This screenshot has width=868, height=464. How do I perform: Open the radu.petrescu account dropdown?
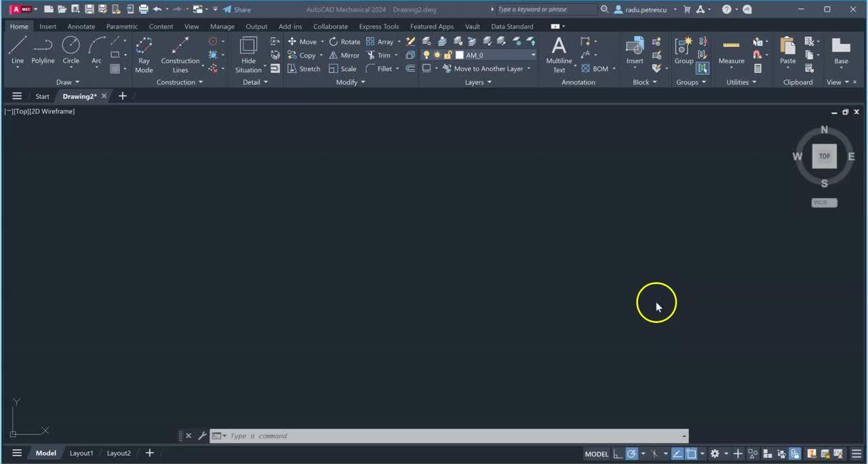[675, 9]
